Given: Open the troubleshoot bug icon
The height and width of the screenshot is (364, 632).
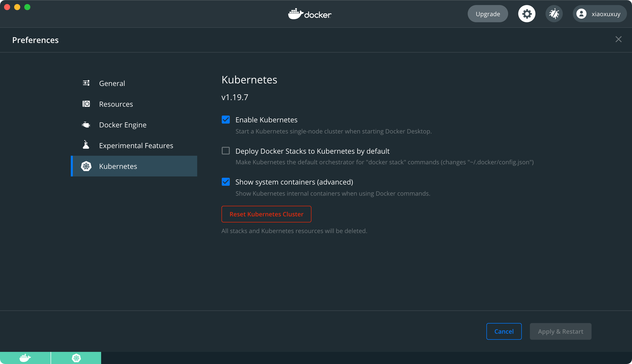Looking at the screenshot, I should point(554,14).
